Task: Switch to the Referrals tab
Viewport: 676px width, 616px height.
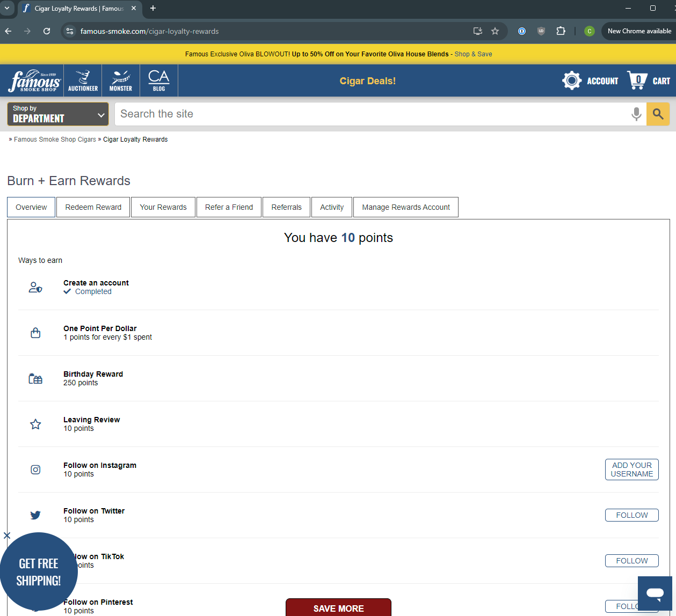Action: pyautogui.click(x=287, y=207)
